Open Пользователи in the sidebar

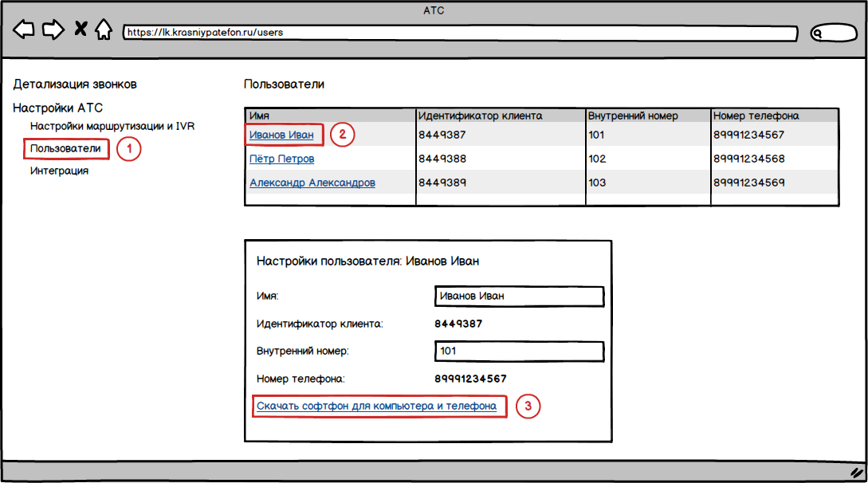[65, 148]
